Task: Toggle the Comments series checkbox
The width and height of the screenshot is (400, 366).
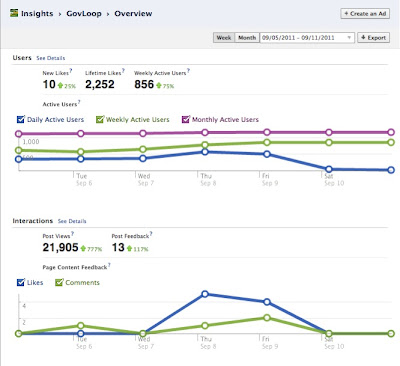Action: 59,282
